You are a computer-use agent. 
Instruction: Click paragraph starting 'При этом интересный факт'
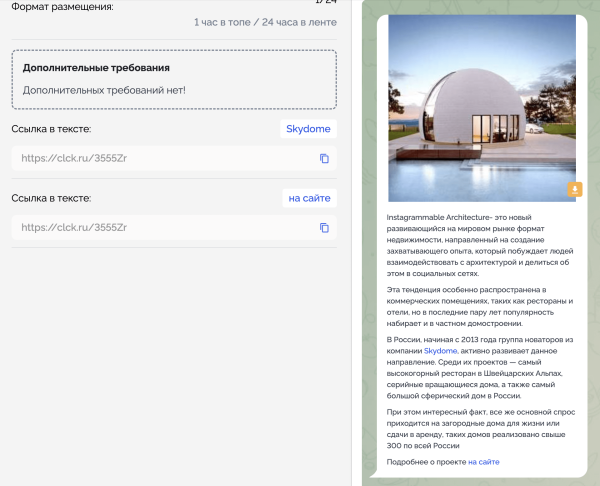[481, 429]
